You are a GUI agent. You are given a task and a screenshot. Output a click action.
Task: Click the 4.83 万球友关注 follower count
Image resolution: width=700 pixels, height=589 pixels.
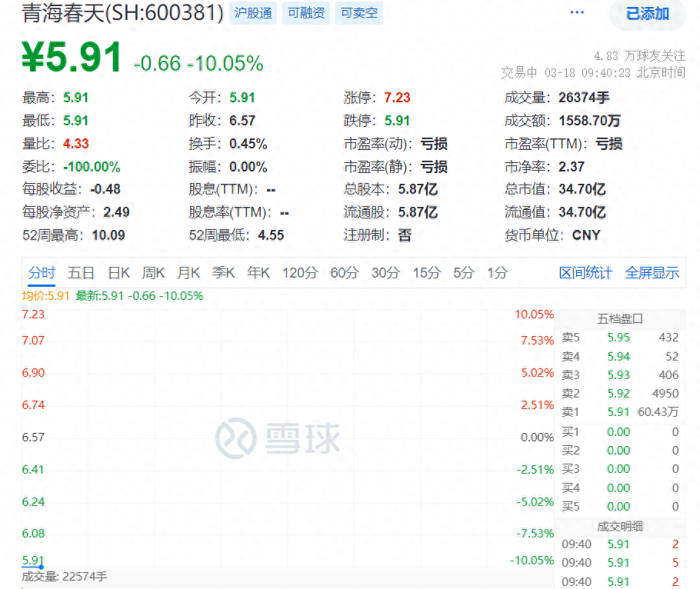pyautogui.click(x=639, y=56)
